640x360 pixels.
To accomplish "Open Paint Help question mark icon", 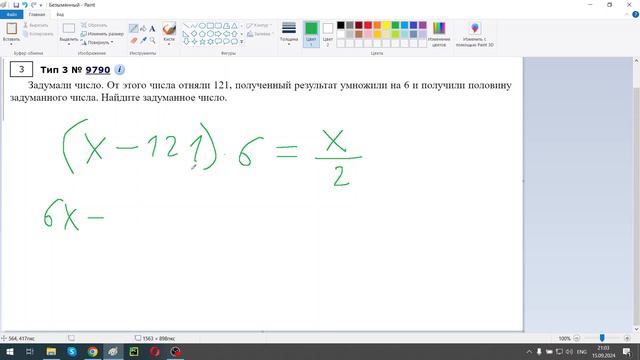I will [635, 14].
